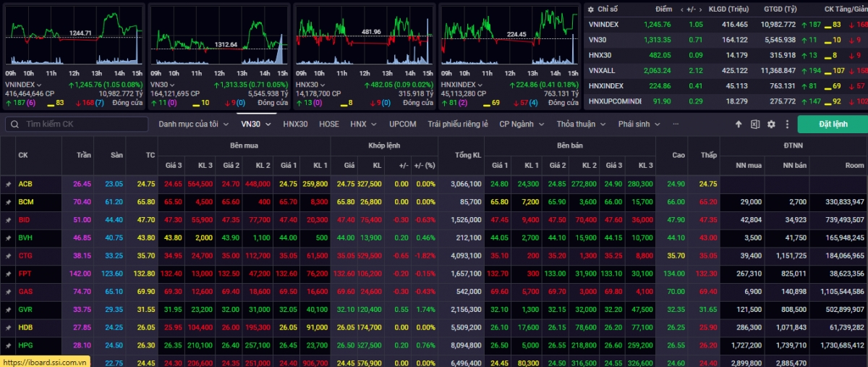Open the GAS stock symbol
868x367 pixels.
pos(25,291)
